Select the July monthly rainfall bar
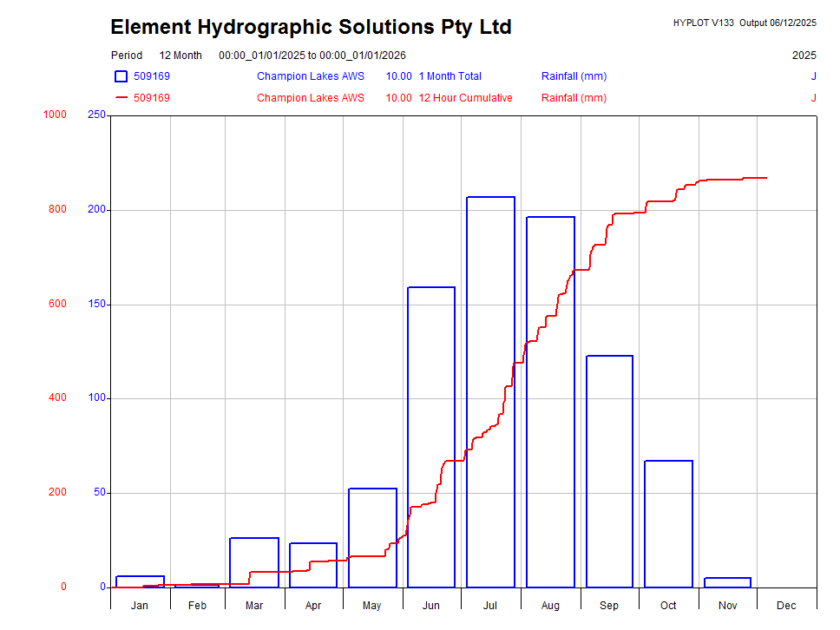 pos(490,390)
